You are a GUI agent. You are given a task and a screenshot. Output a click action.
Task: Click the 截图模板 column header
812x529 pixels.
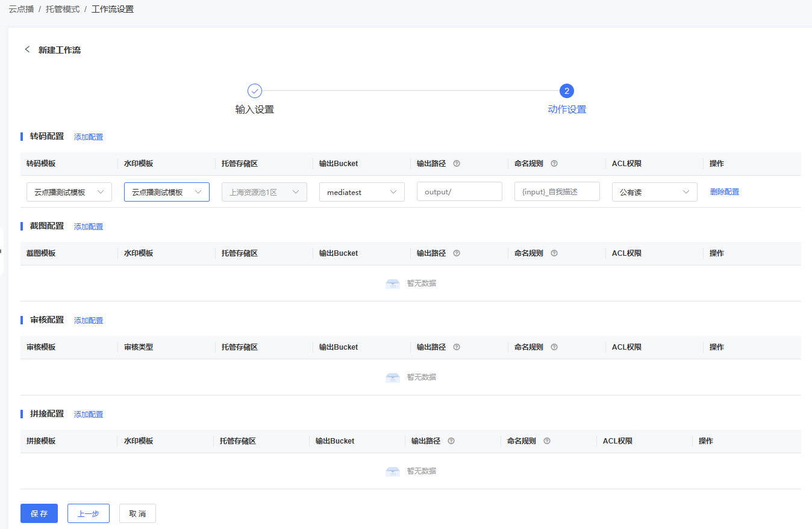pos(41,253)
